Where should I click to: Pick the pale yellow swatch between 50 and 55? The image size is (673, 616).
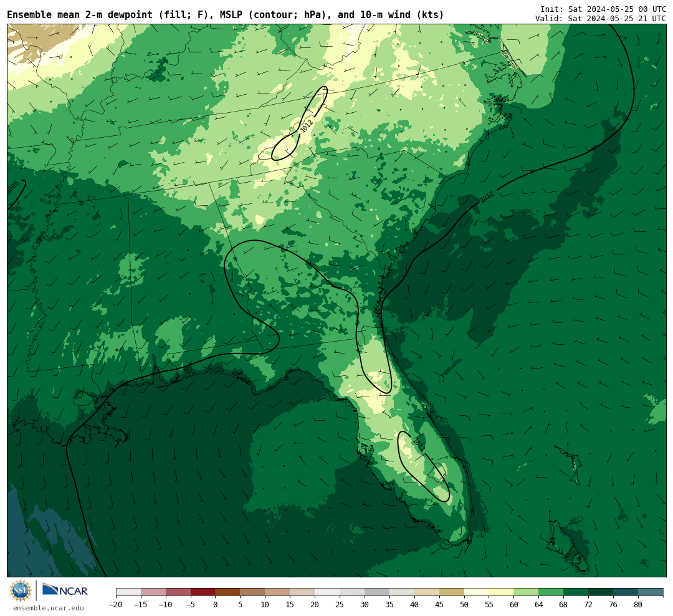coord(477,592)
